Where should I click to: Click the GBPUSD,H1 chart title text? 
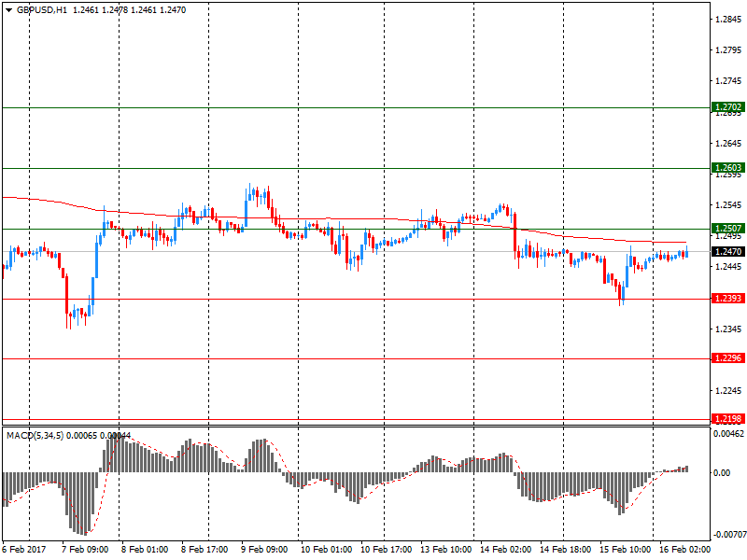[x=42, y=10]
